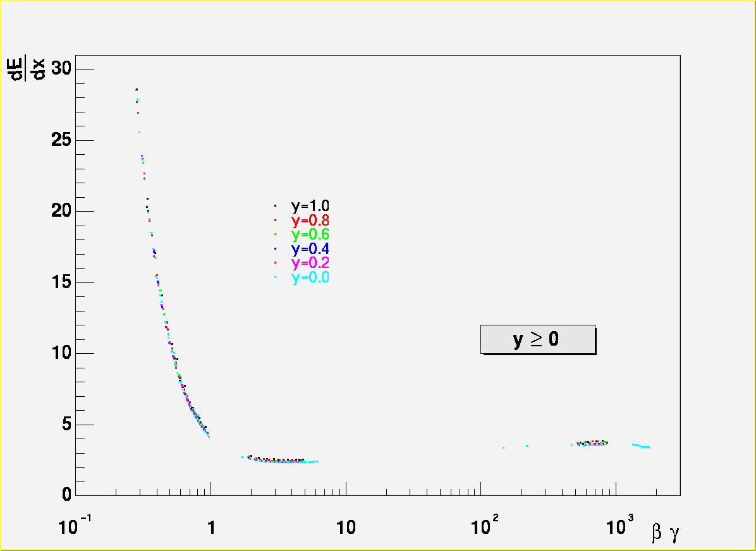Viewport: 756px width, 551px height.
Task: Select the red y=0.8 legend label
Action: click(x=309, y=221)
